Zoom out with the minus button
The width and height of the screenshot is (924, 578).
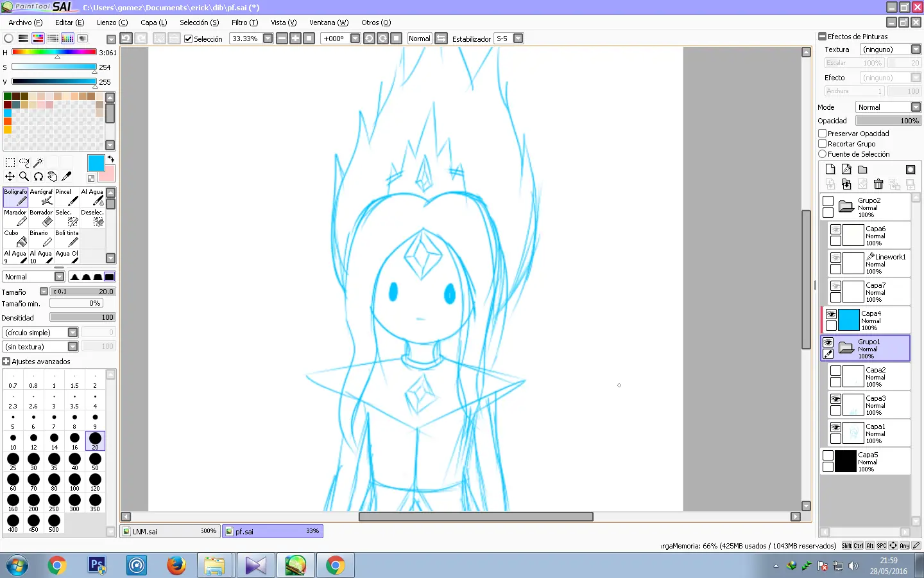click(x=282, y=39)
